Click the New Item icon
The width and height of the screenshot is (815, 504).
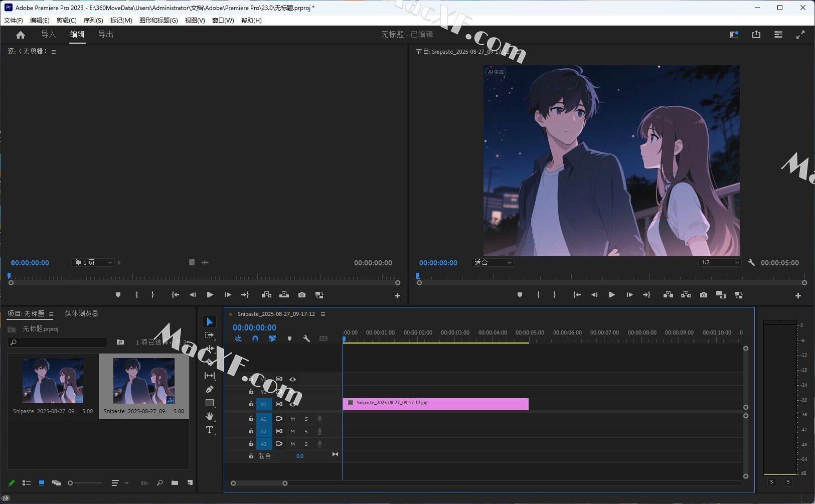tap(190, 483)
